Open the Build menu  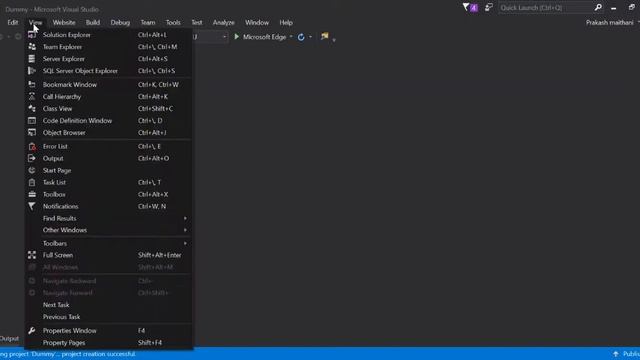tap(93, 22)
